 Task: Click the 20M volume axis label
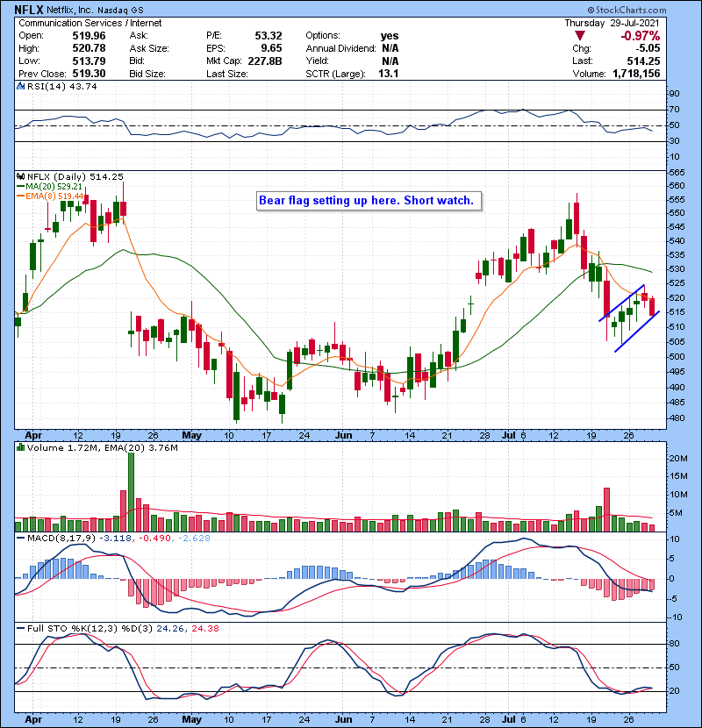pos(677,458)
